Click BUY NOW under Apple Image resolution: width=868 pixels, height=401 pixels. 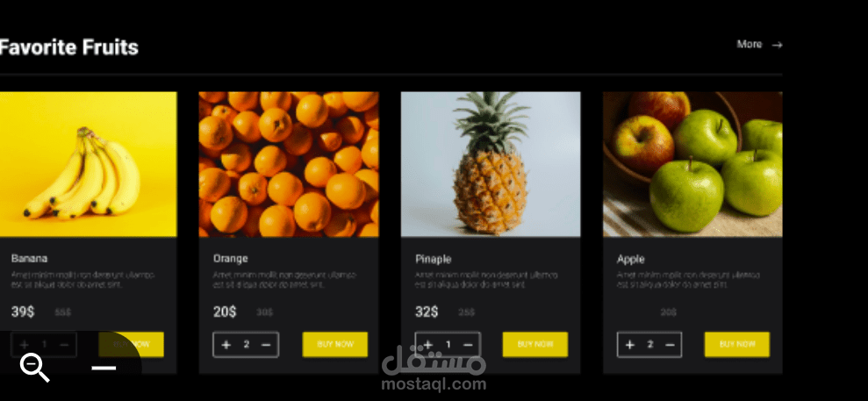(737, 344)
